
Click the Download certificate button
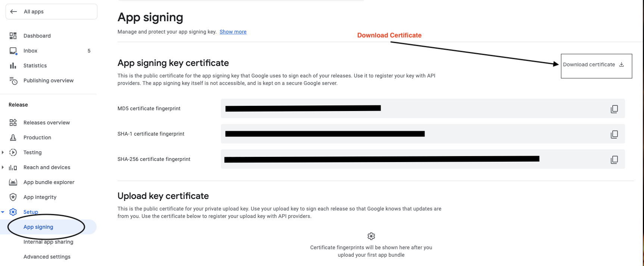pyautogui.click(x=596, y=65)
